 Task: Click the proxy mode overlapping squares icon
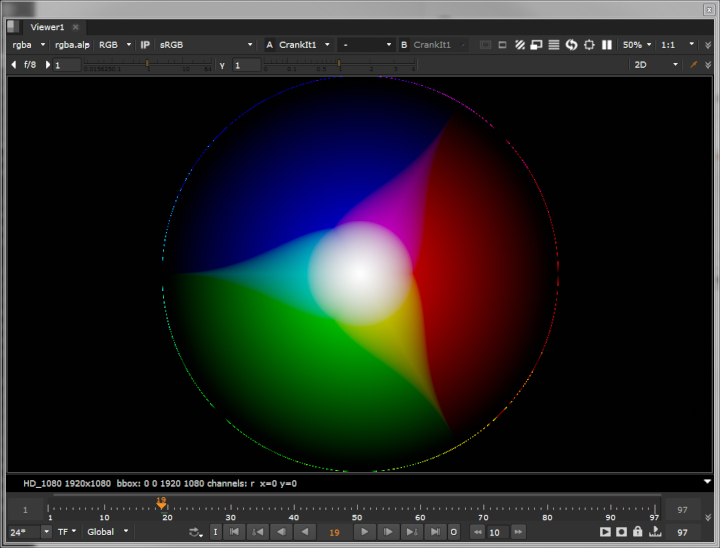(536, 45)
